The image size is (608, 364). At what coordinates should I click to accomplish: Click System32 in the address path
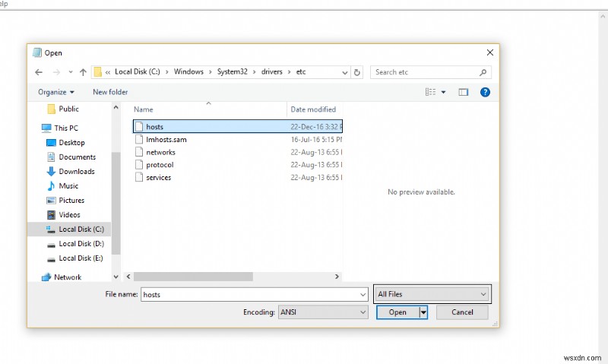233,71
